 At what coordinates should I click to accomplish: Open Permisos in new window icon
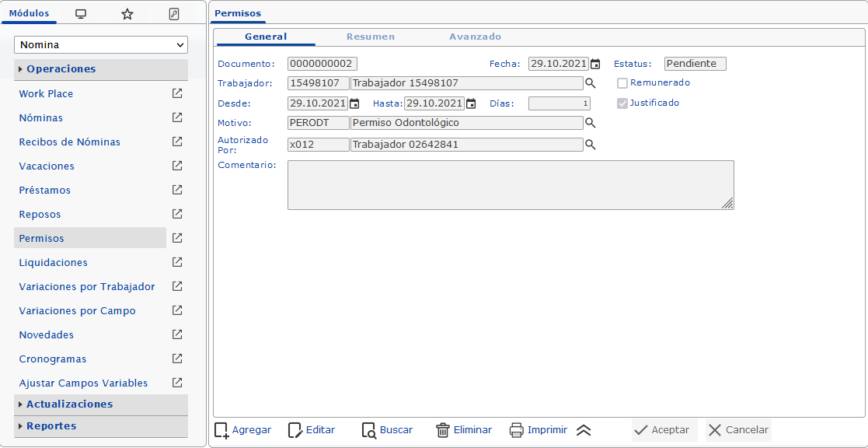[177, 238]
